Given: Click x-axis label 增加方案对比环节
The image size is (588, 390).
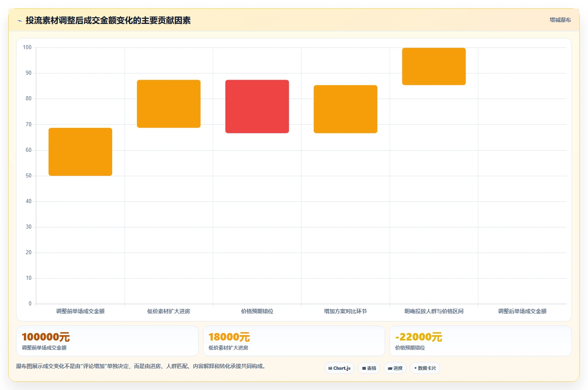Looking at the screenshot, I should tap(346, 311).
